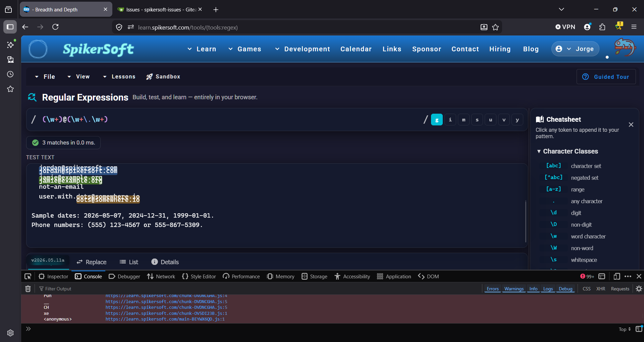Screen dimensions: 644x342
Task: Switch to the Inspector devtools tab
Action: (x=53, y=276)
